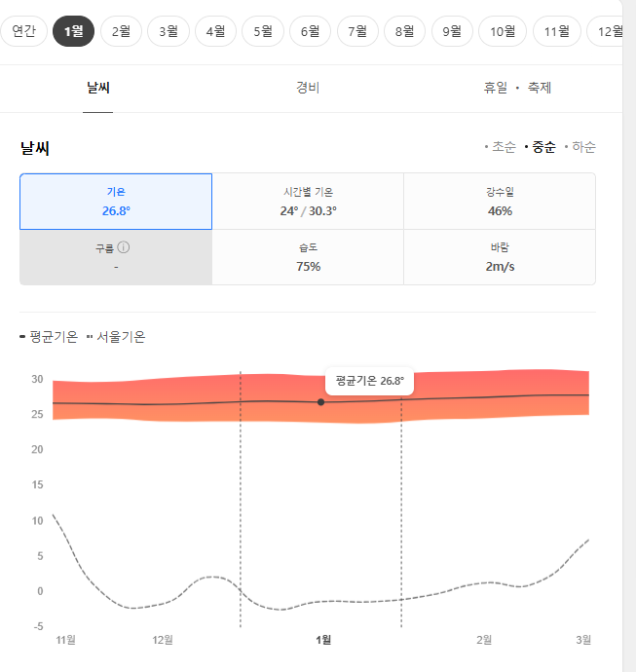Select the 바람 2m/s cell
The width and height of the screenshot is (636, 672).
(500, 257)
